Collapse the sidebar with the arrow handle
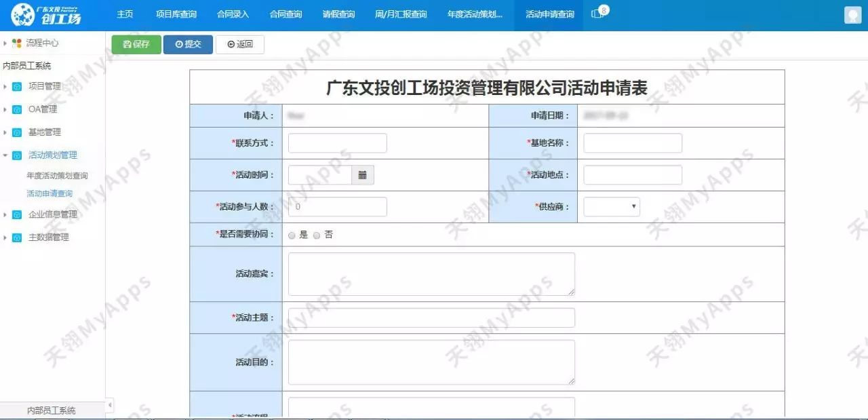Image resolution: width=868 pixels, height=420 pixels. pyautogui.click(x=110, y=406)
